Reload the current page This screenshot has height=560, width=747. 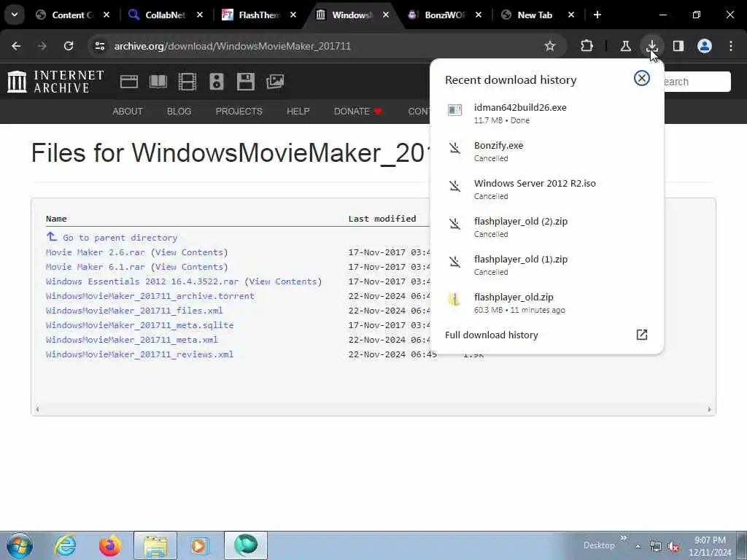pyautogui.click(x=69, y=46)
